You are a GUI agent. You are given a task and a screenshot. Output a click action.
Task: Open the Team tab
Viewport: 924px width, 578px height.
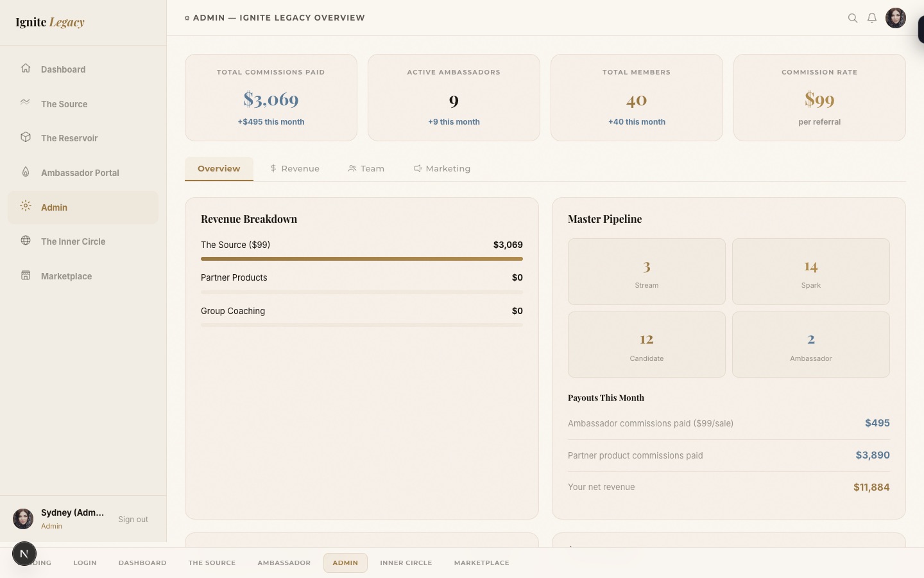point(366,168)
